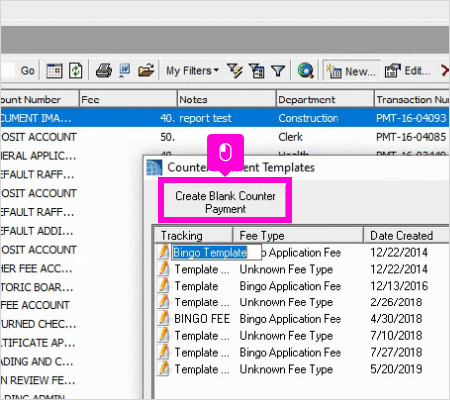Click the Bingo Template name edit field
Viewport: 450px width, 400px height.
(x=216, y=252)
